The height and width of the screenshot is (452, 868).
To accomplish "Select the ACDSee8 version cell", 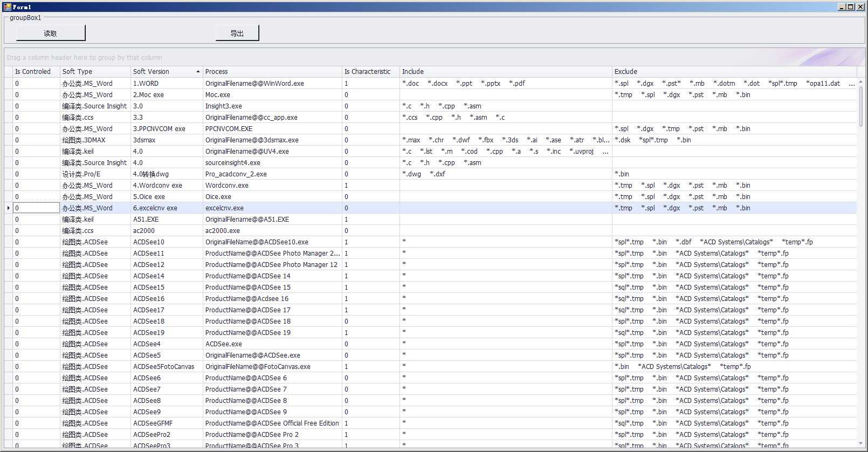I will [x=167, y=400].
